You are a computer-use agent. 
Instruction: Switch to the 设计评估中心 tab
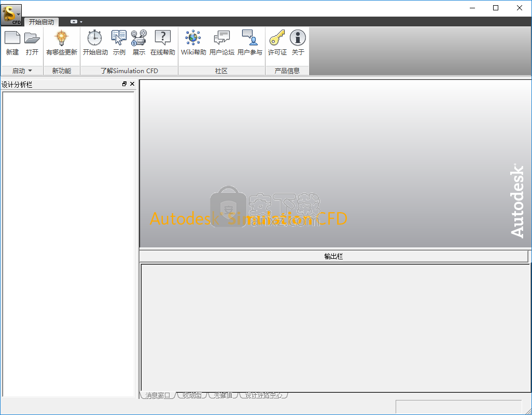pyautogui.click(x=263, y=395)
